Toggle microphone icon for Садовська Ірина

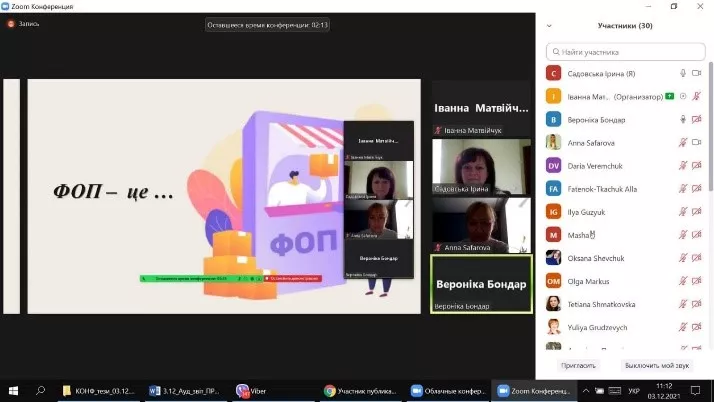[x=683, y=73]
